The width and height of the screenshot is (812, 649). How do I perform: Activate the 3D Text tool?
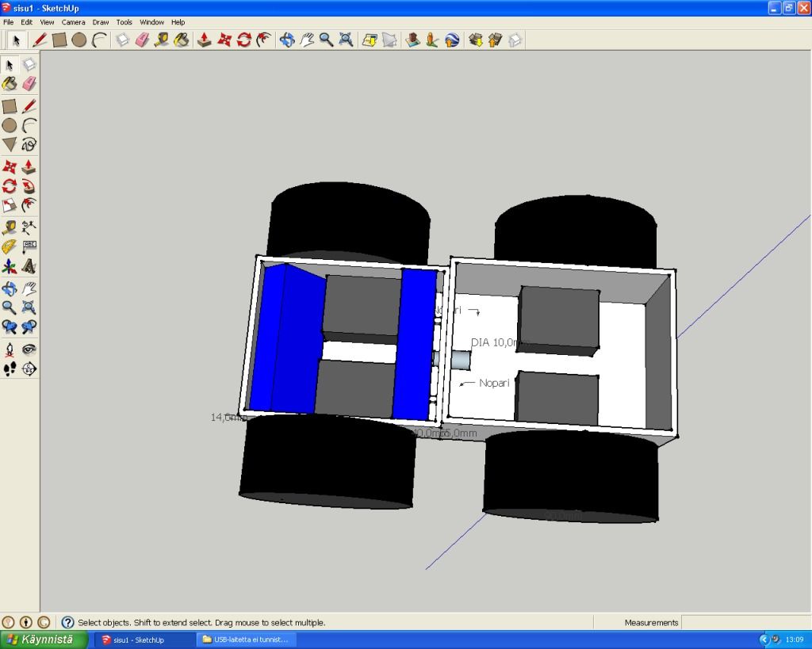29,266
